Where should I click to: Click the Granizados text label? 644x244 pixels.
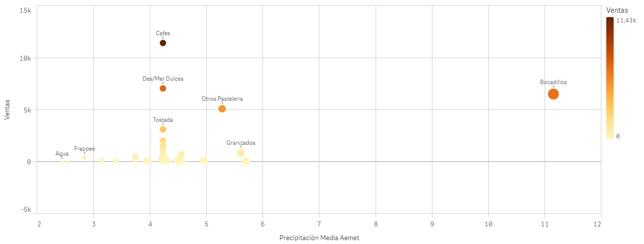(x=241, y=143)
